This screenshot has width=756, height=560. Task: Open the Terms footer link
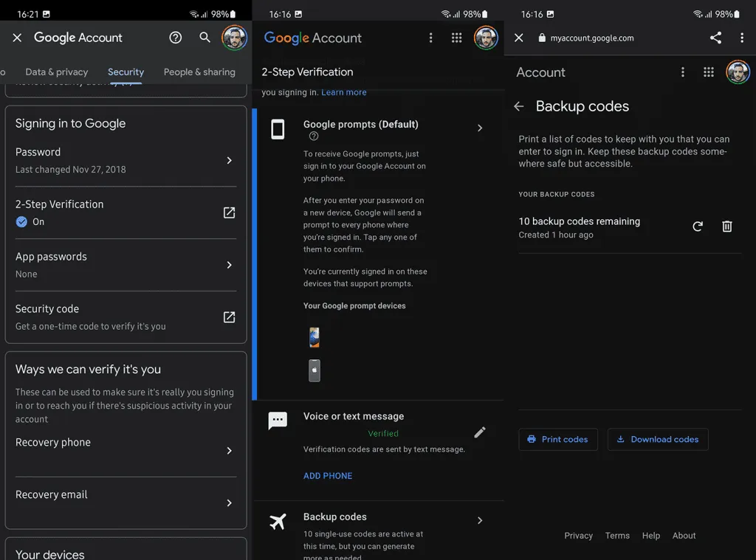pyautogui.click(x=618, y=536)
